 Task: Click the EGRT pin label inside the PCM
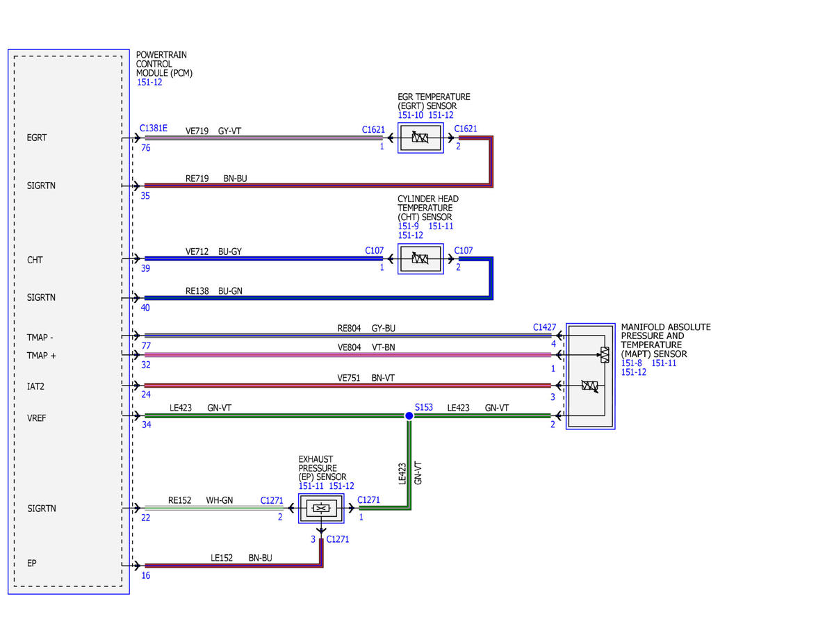[x=37, y=138]
